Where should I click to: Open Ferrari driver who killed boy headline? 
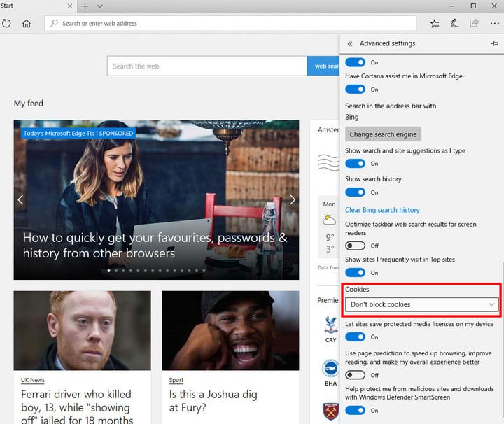tap(77, 407)
